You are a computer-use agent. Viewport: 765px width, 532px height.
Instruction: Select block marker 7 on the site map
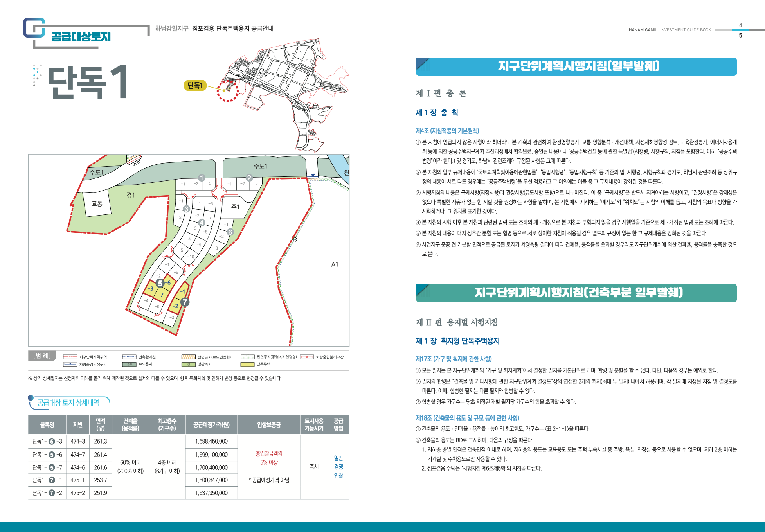pyautogui.click(x=185, y=302)
